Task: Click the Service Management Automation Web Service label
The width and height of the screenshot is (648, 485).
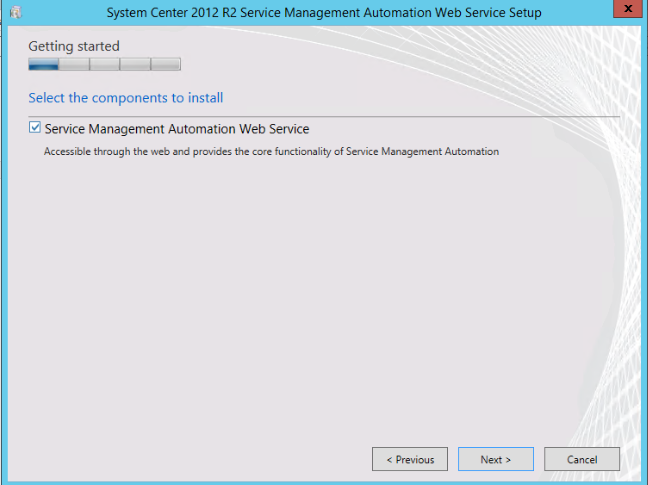Action: (x=177, y=129)
